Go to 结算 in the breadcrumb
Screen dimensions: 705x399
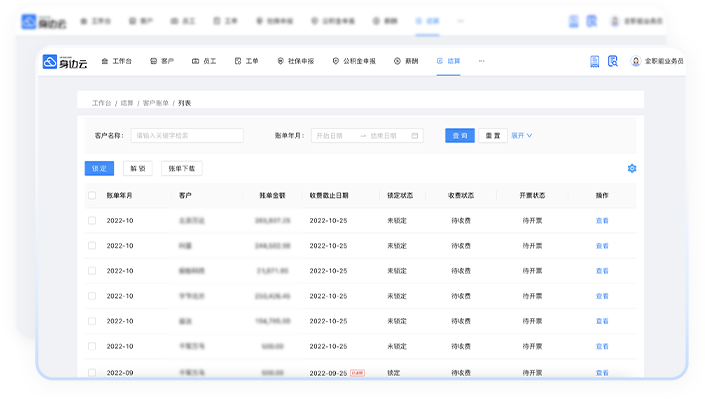tap(127, 103)
